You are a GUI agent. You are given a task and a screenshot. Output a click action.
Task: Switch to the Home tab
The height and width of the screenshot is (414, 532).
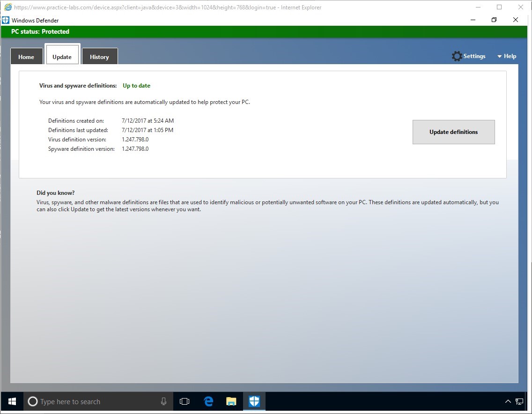coord(26,57)
